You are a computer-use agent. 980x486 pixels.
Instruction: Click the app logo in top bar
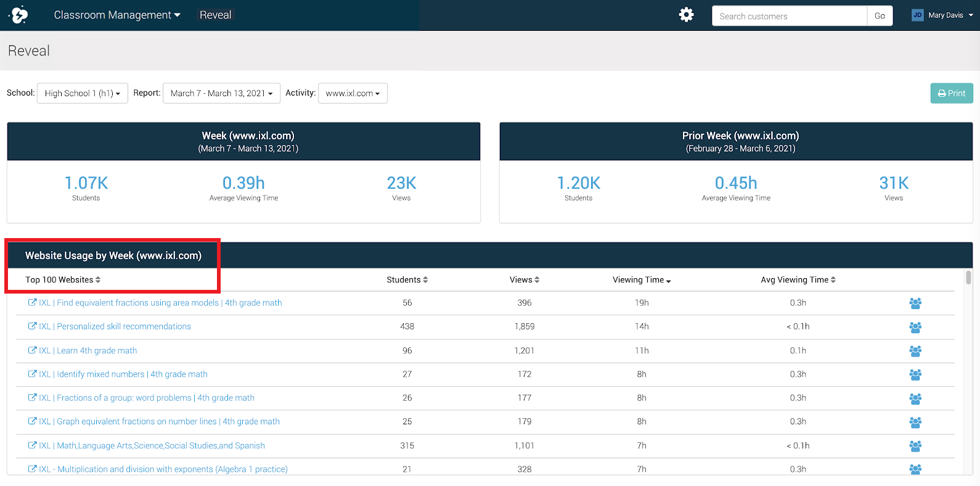click(x=19, y=15)
